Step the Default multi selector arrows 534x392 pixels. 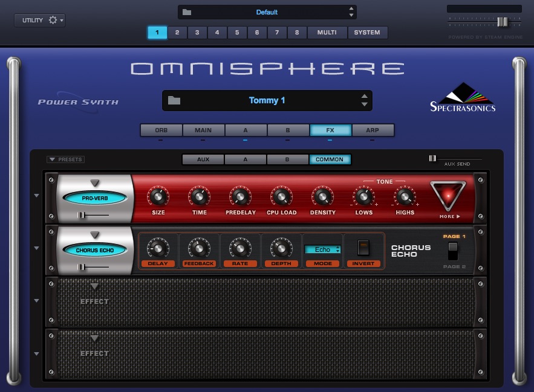[x=351, y=12]
